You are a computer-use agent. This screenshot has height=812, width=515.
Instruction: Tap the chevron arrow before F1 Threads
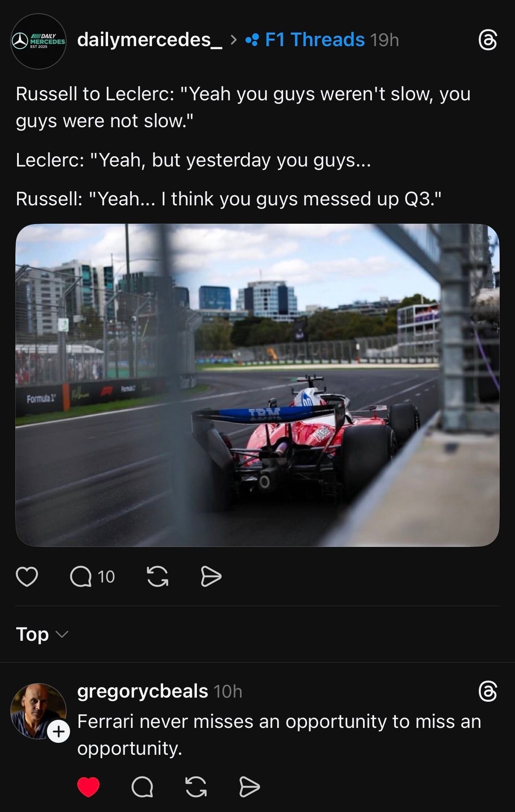pyautogui.click(x=233, y=40)
